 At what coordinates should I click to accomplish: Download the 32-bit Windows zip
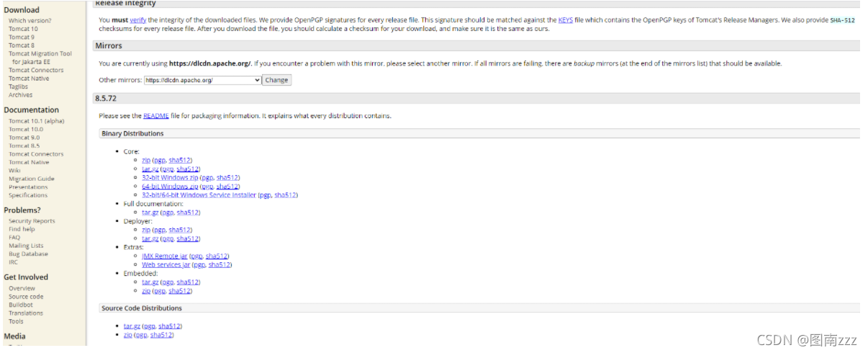(x=170, y=177)
